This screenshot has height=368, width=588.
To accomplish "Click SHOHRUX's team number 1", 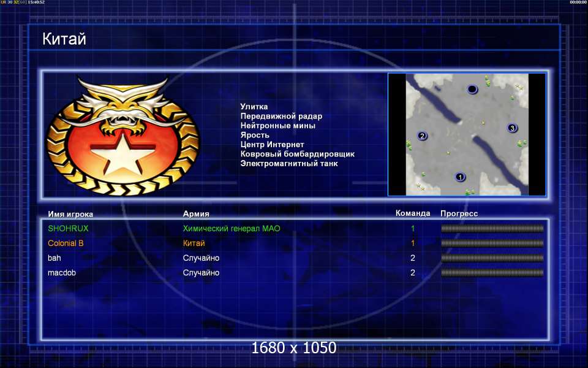I will pyautogui.click(x=413, y=228).
